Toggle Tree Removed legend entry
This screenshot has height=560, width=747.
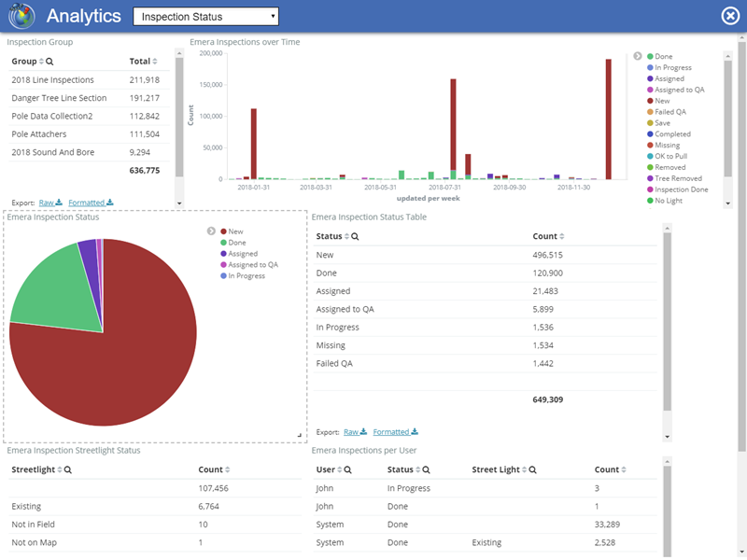point(674,178)
